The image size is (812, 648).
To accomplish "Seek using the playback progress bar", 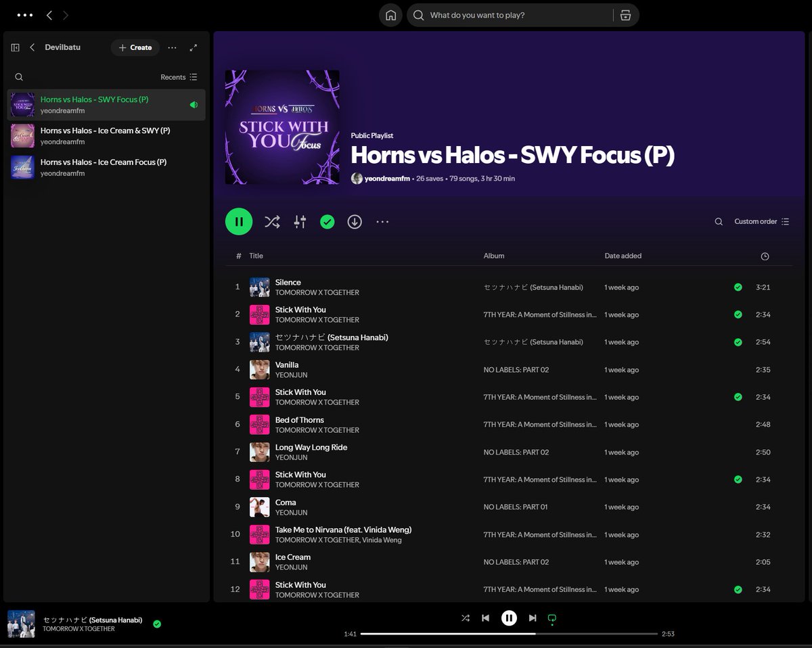I will coord(509,634).
